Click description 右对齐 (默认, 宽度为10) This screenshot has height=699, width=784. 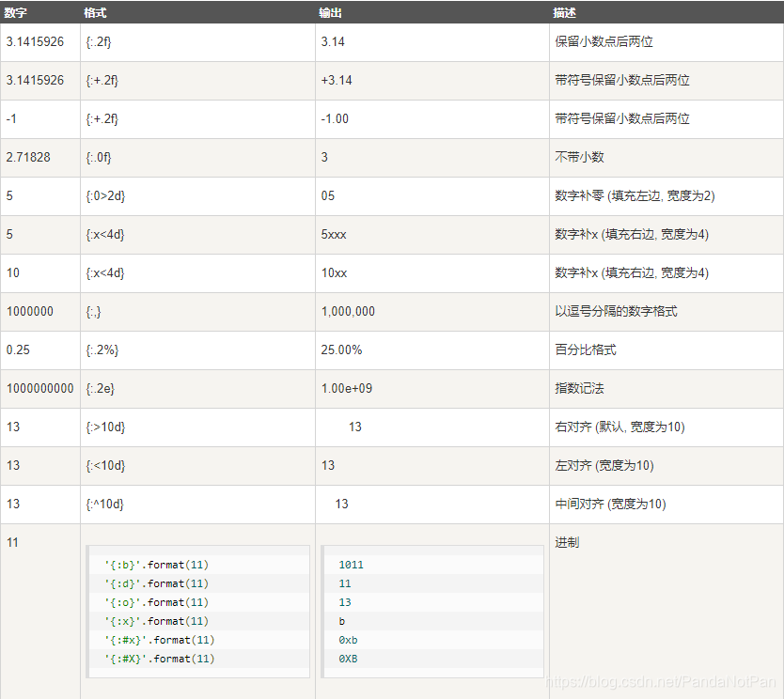pyautogui.click(x=619, y=427)
